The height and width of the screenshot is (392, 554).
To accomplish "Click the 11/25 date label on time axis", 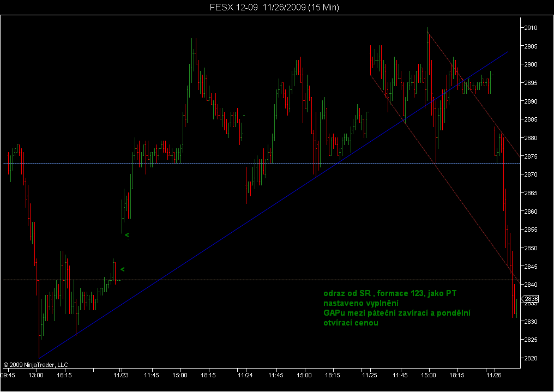I will tap(370, 375).
